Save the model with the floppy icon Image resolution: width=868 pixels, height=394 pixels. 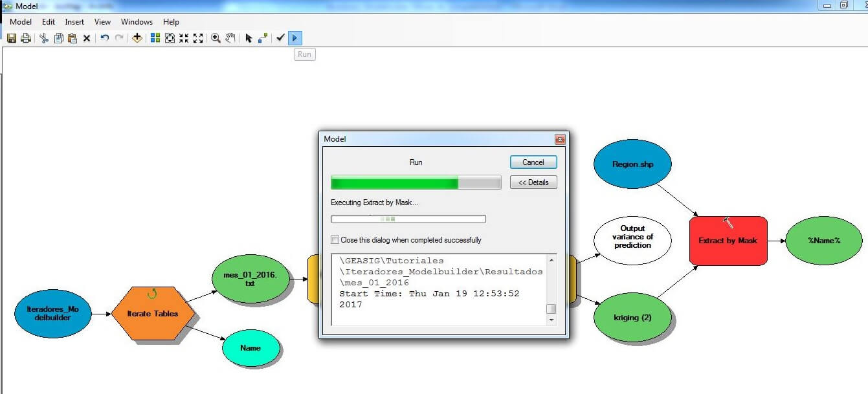(12, 38)
